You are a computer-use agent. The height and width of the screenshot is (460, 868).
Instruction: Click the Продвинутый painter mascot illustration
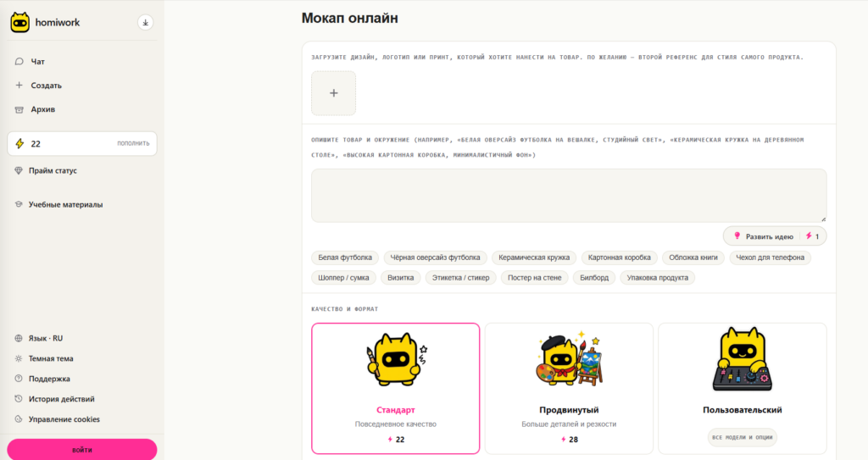click(x=569, y=360)
